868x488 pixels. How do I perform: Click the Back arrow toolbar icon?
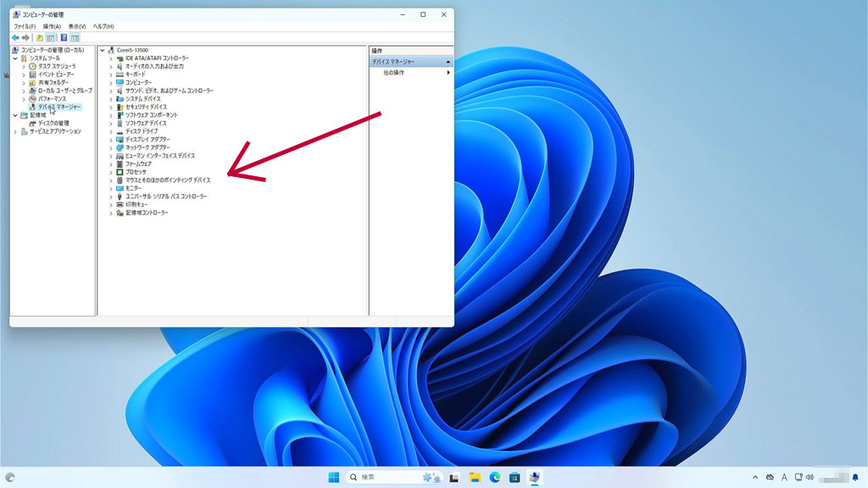point(15,38)
